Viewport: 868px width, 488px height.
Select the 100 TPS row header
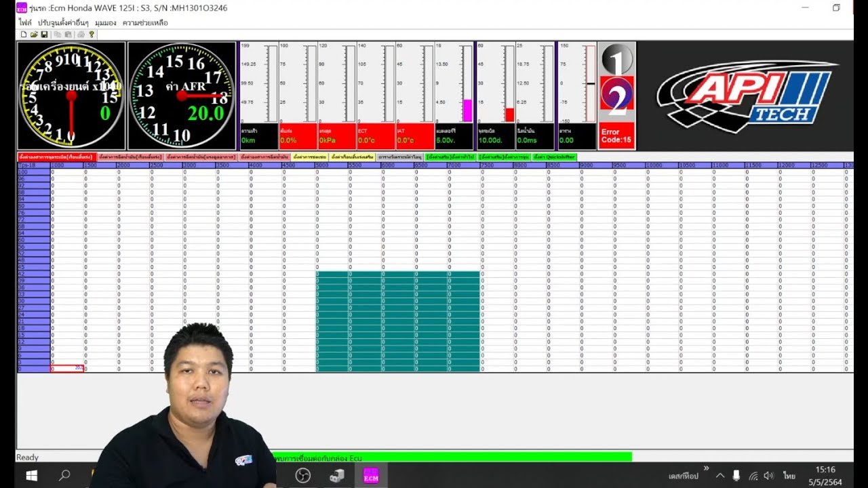click(33, 172)
